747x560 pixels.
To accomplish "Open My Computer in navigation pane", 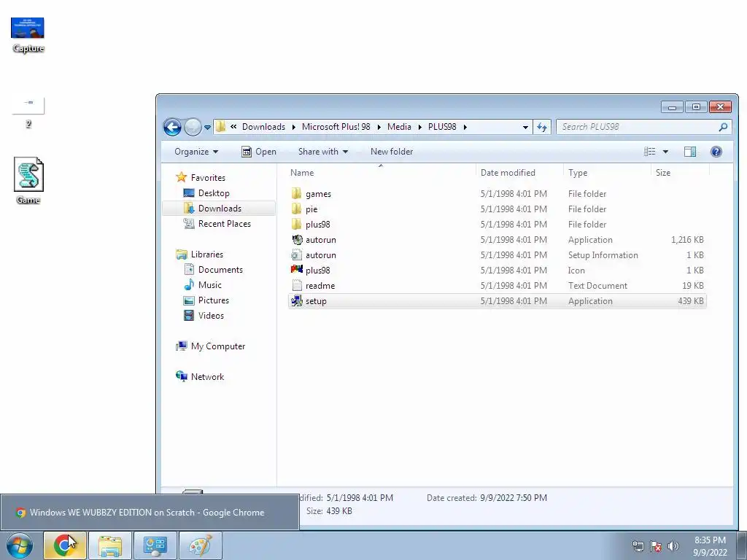I will tap(217, 346).
